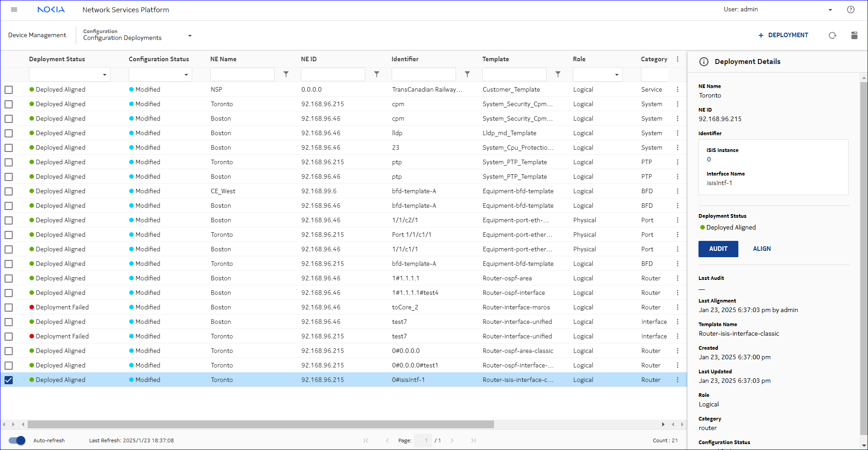
Task: Open the User admin menu
Action: [830, 10]
